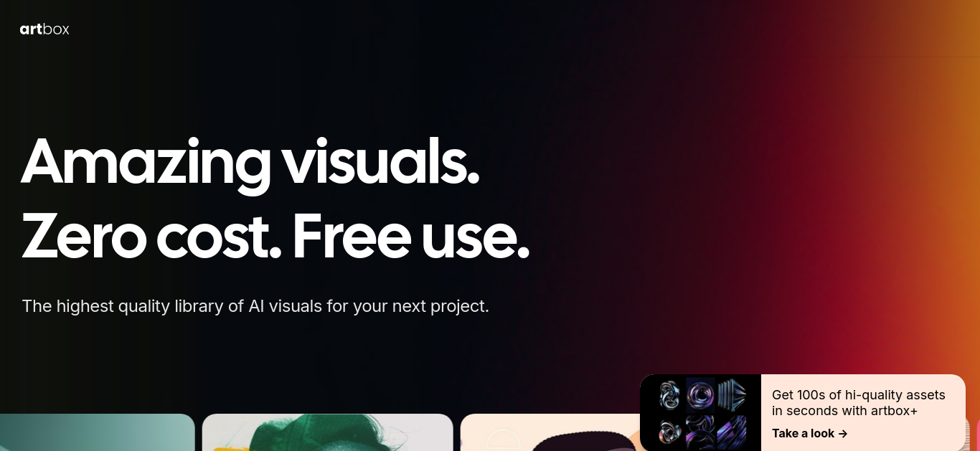Click the 'artbox+' word in the promo
Viewport: 980px width, 451px height.
(894, 411)
